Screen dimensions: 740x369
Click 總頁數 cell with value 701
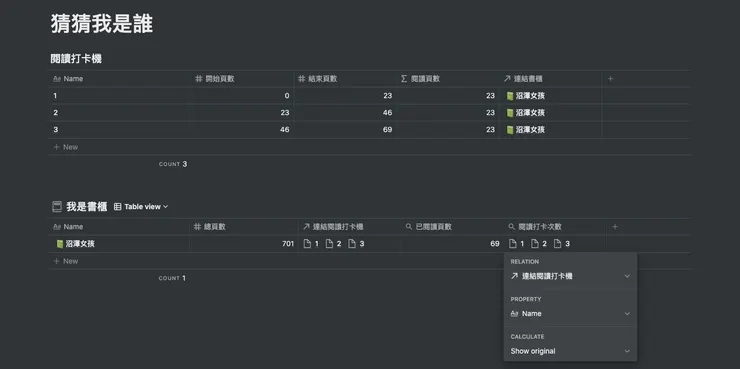coord(244,244)
